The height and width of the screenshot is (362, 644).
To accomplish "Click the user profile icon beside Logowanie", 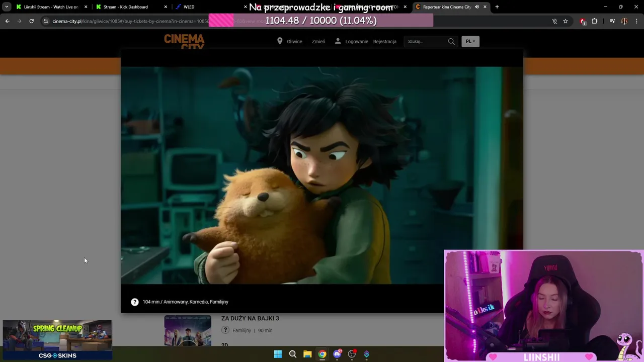I will coord(338,41).
